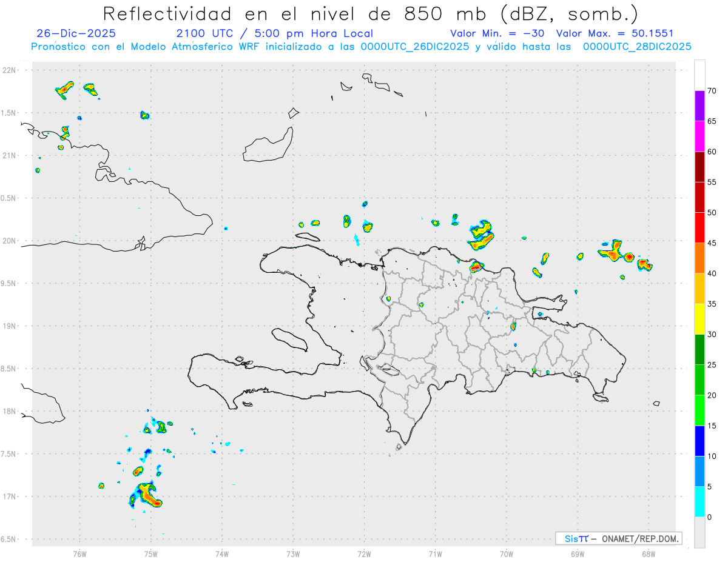This screenshot has height=562, width=728.
Task: Click the magenta 60–65 dBZ legend color
Action: click(699, 136)
